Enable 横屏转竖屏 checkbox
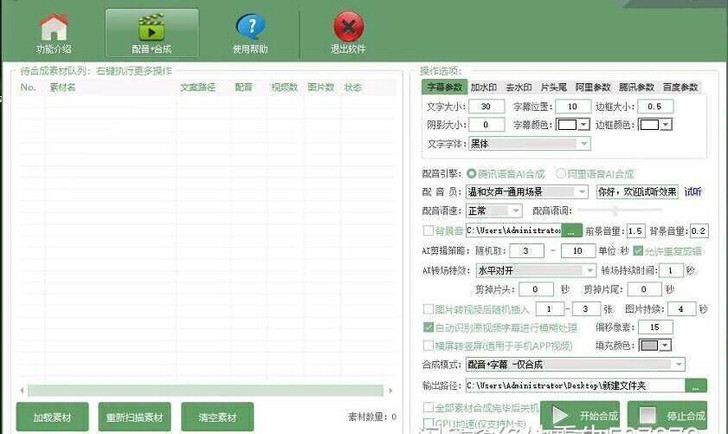The width and height of the screenshot is (728, 434). click(x=428, y=345)
